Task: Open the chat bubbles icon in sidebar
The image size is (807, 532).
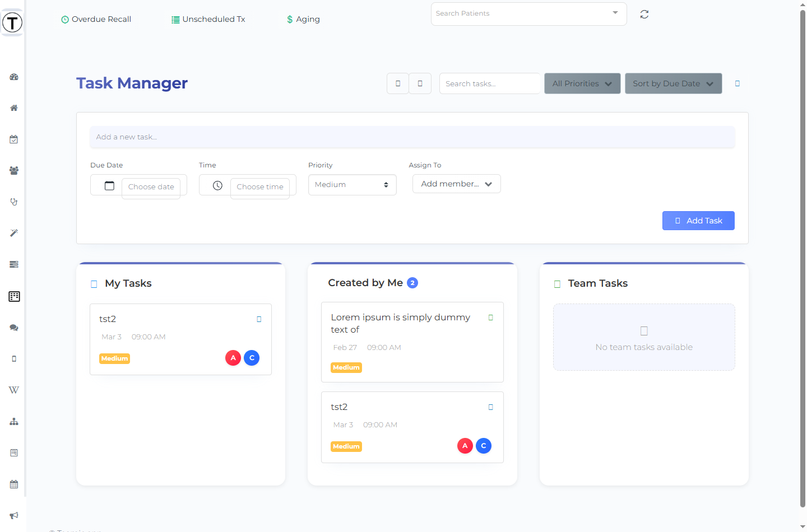Action: 14,328
